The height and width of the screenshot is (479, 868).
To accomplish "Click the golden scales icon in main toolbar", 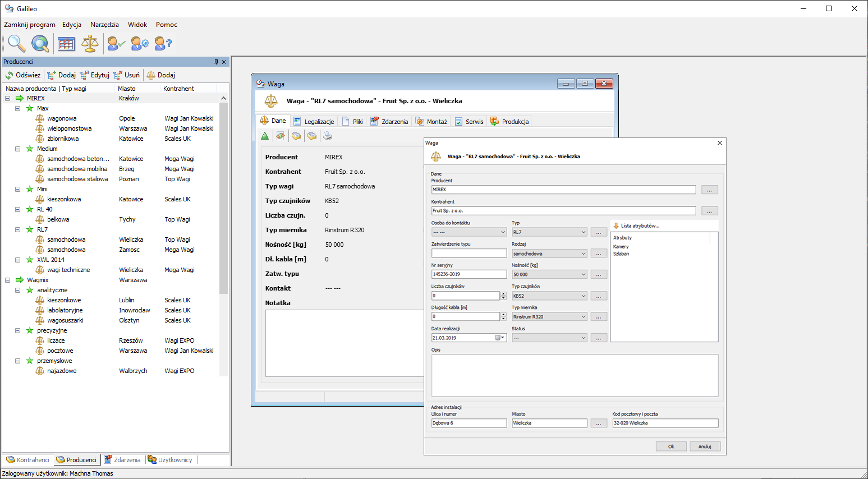I will [90, 43].
